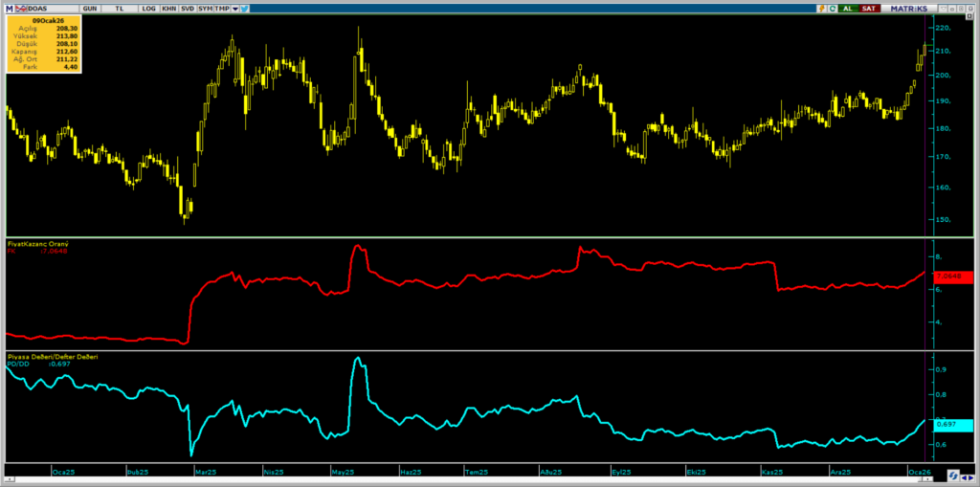Image resolution: width=980 pixels, height=487 pixels.
Task: Open the SYM menu item
Action: coord(206,8)
